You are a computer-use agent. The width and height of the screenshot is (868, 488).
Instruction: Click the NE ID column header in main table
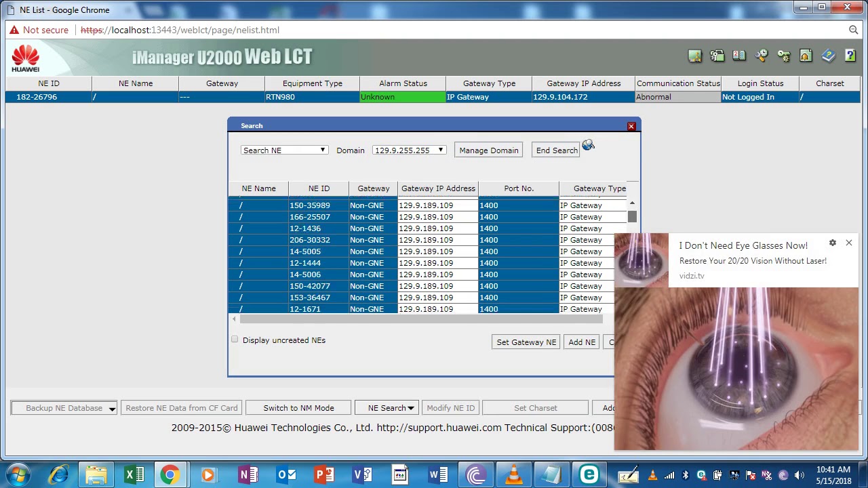[x=49, y=83]
